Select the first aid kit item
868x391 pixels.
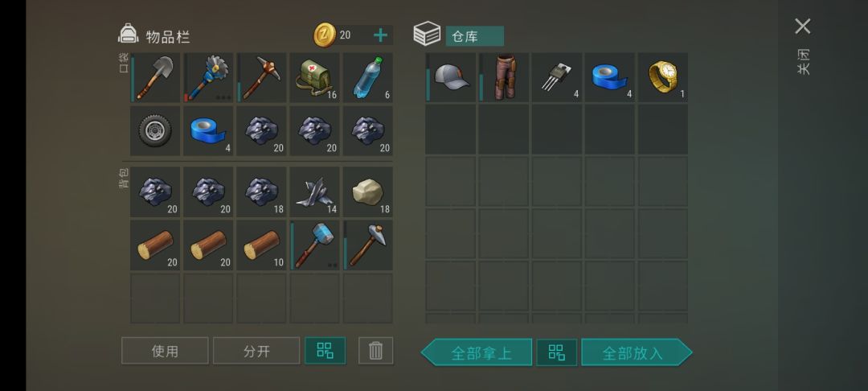click(314, 77)
